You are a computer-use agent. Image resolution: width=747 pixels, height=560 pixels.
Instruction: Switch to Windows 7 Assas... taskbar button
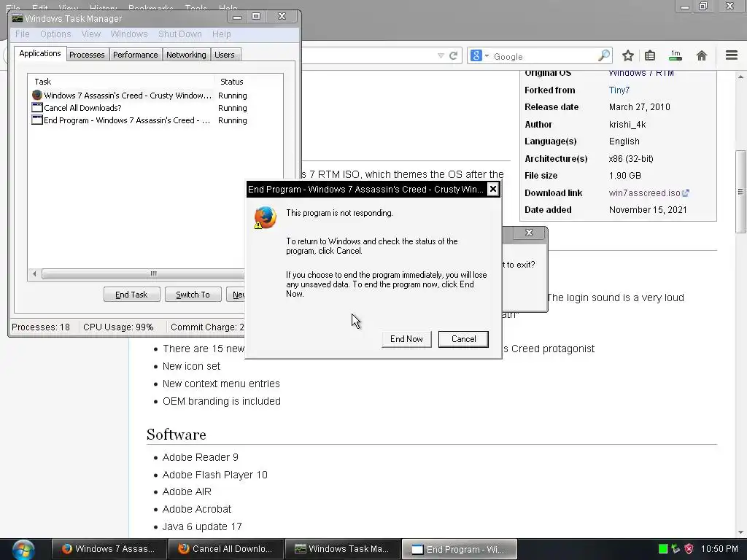coord(109,549)
